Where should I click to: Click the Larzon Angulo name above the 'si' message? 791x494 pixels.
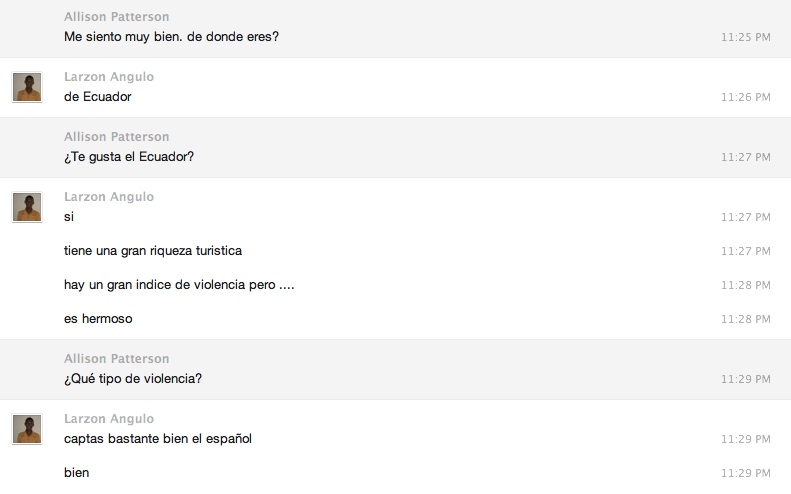[x=109, y=197]
